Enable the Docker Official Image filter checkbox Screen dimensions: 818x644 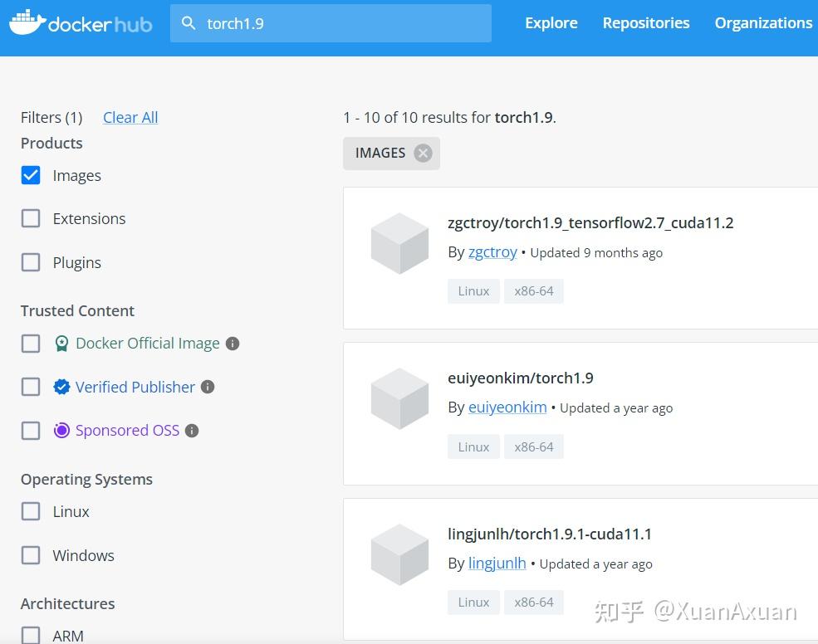click(x=31, y=344)
